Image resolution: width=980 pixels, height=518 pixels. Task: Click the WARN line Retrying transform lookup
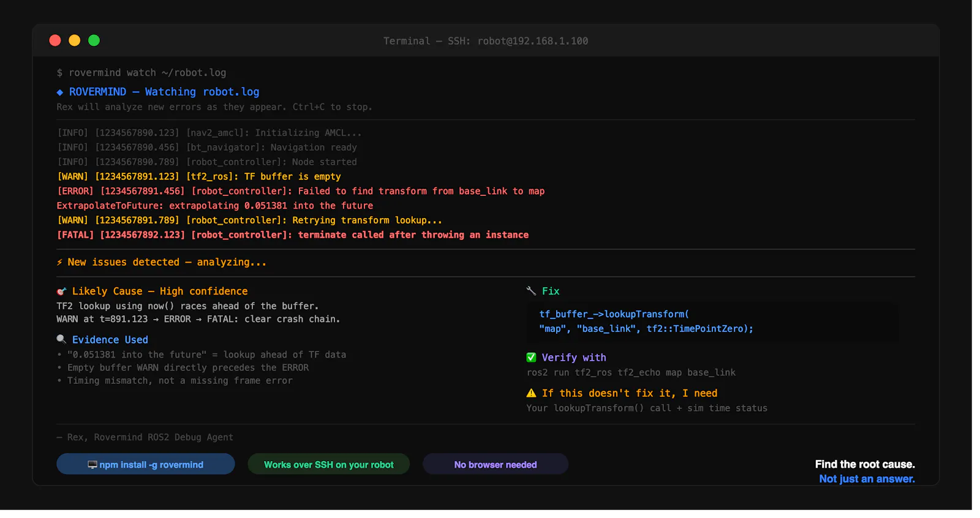249,220
